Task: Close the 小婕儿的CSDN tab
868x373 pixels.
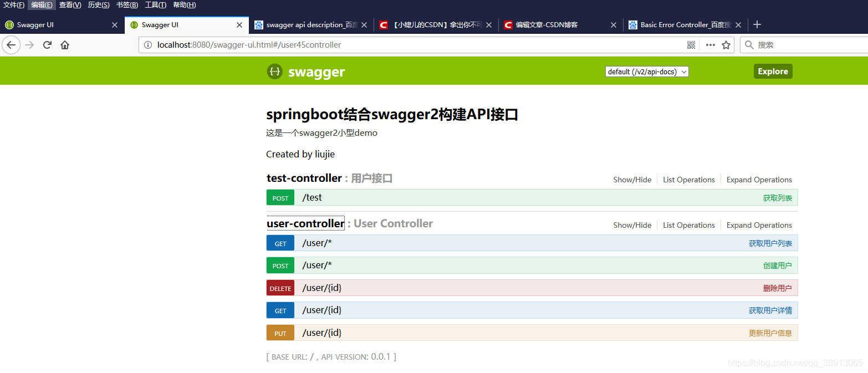Action: pyautogui.click(x=489, y=25)
